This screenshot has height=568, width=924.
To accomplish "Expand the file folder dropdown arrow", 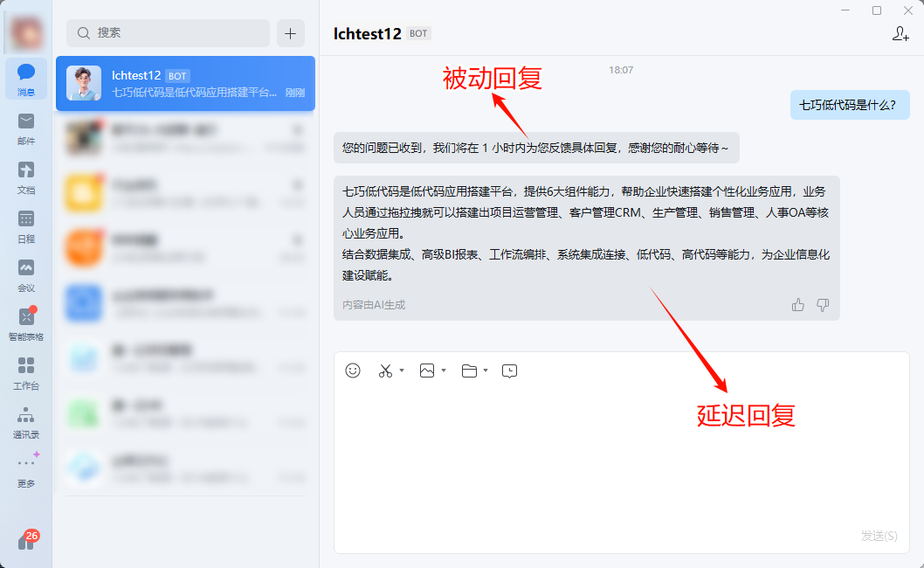I will (486, 371).
